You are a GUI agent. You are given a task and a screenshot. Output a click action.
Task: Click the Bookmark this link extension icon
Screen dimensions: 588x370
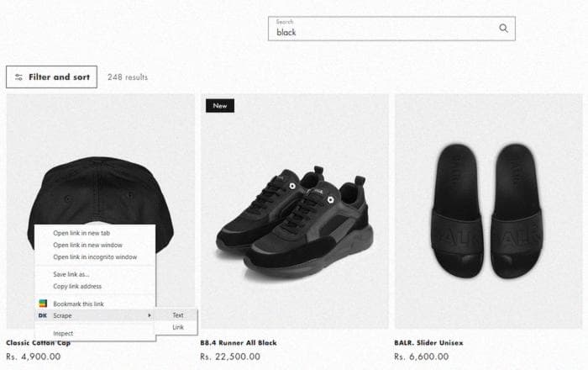[43, 304]
